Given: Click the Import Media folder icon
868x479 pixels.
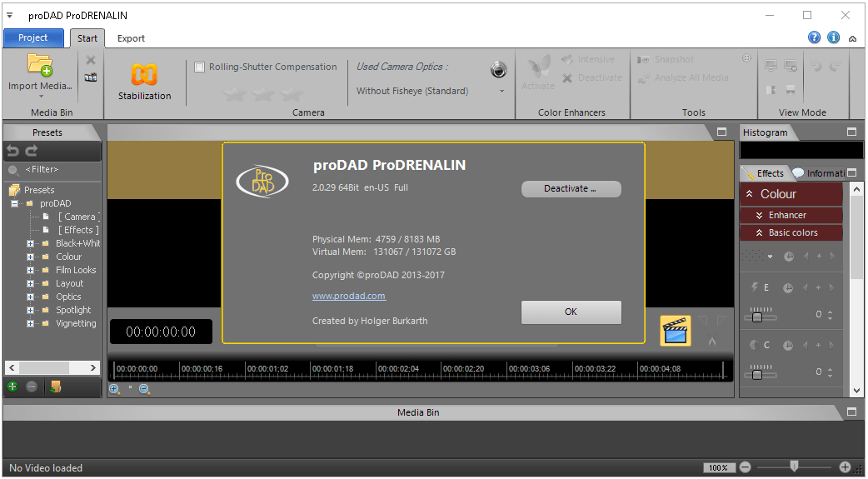Looking at the screenshot, I should click(x=40, y=65).
